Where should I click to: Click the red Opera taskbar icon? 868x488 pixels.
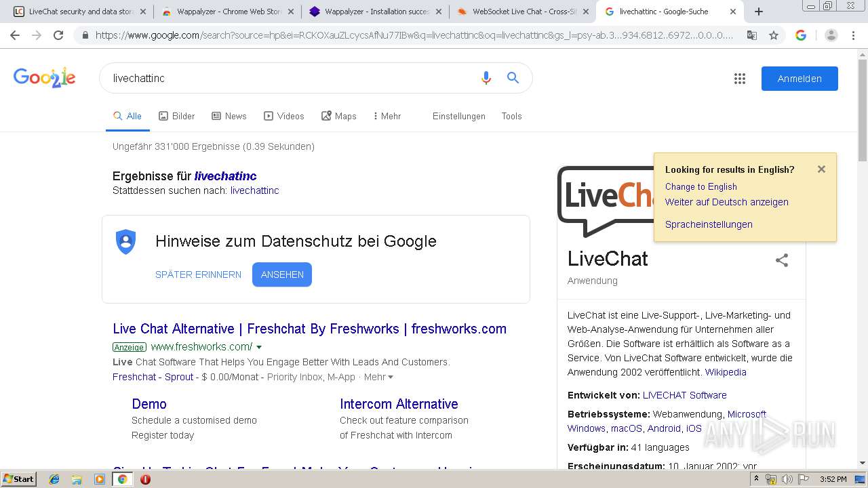[x=145, y=479]
